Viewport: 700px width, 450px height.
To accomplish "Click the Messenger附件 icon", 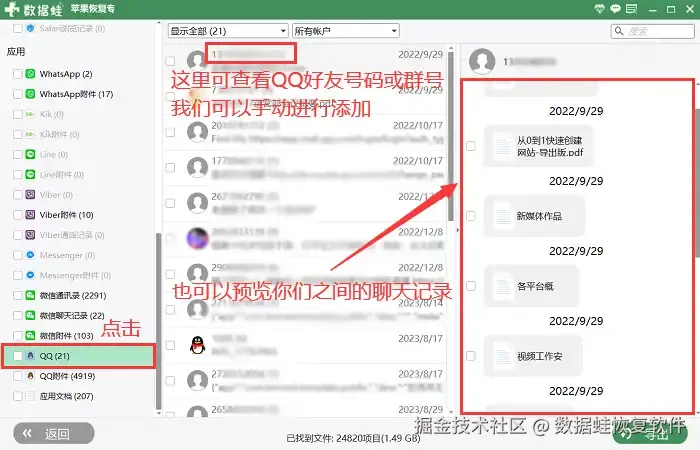I will coord(30,275).
